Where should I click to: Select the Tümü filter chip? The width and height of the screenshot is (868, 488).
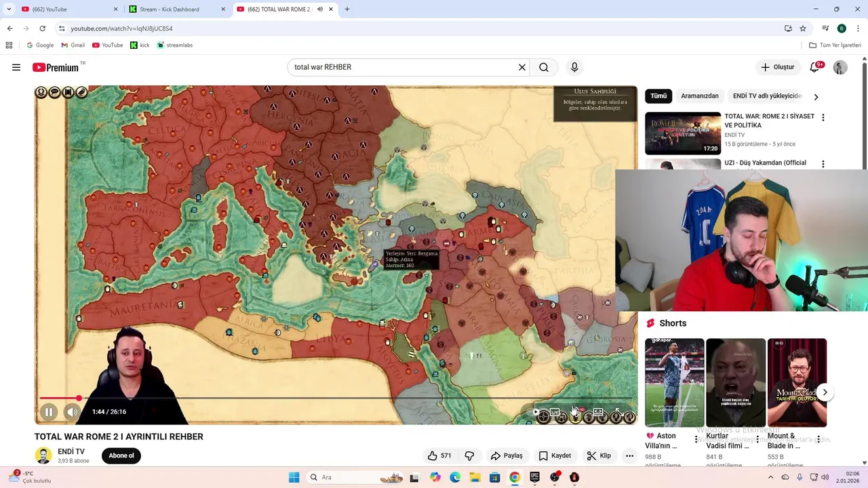pos(658,96)
